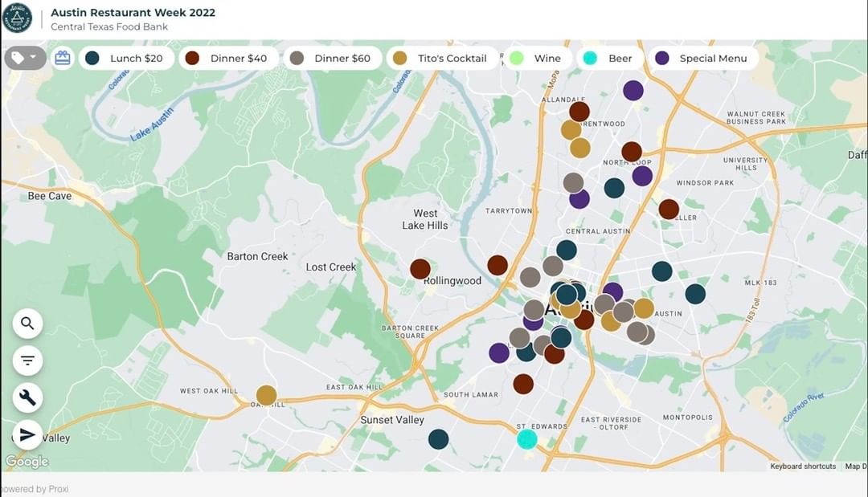Click the teal Beer marker near St. Edwards
868x497 pixels.
(x=526, y=439)
